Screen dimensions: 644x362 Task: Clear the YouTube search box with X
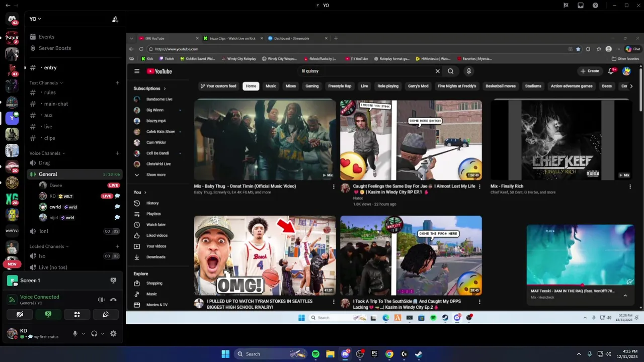tap(438, 71)
